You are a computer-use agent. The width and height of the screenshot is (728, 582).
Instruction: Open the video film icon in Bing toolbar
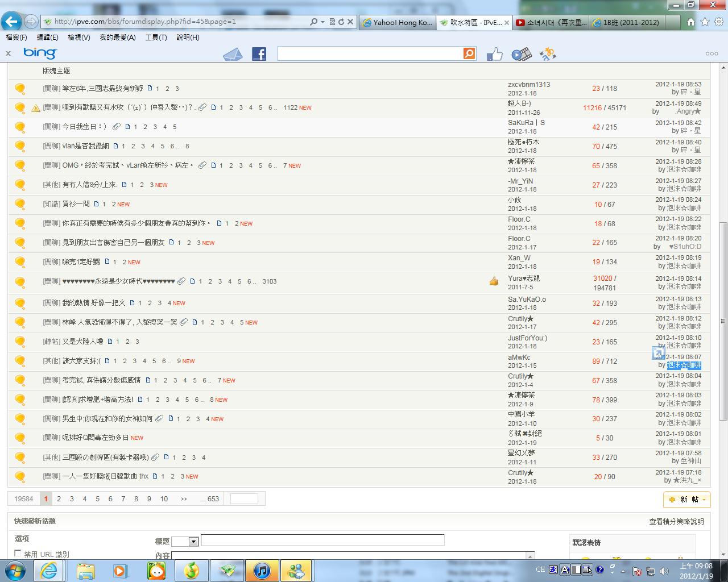click(521, 54)
